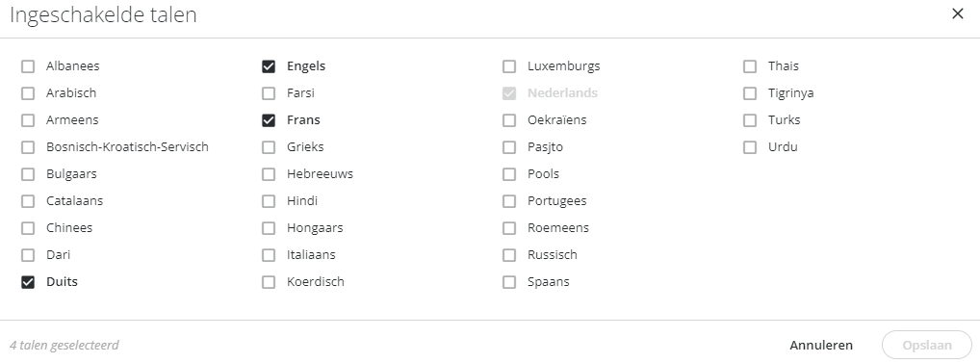Screen dimensions: 980x363
Task: Enable the Turks language option
Action: 750,120
